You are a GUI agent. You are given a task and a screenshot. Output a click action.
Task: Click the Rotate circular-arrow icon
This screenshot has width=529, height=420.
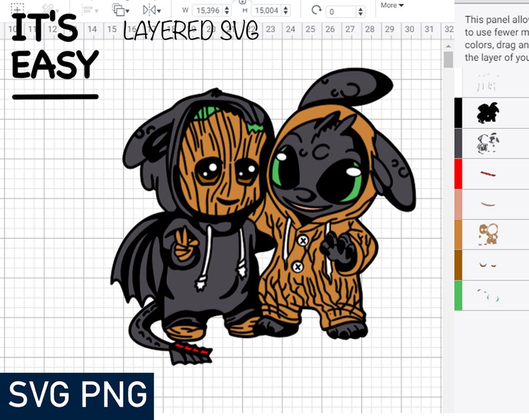(x=316, y=10)
